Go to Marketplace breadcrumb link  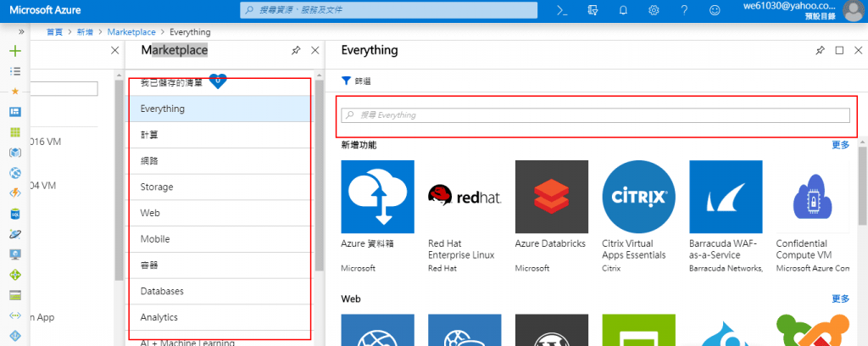click(131, 32)
